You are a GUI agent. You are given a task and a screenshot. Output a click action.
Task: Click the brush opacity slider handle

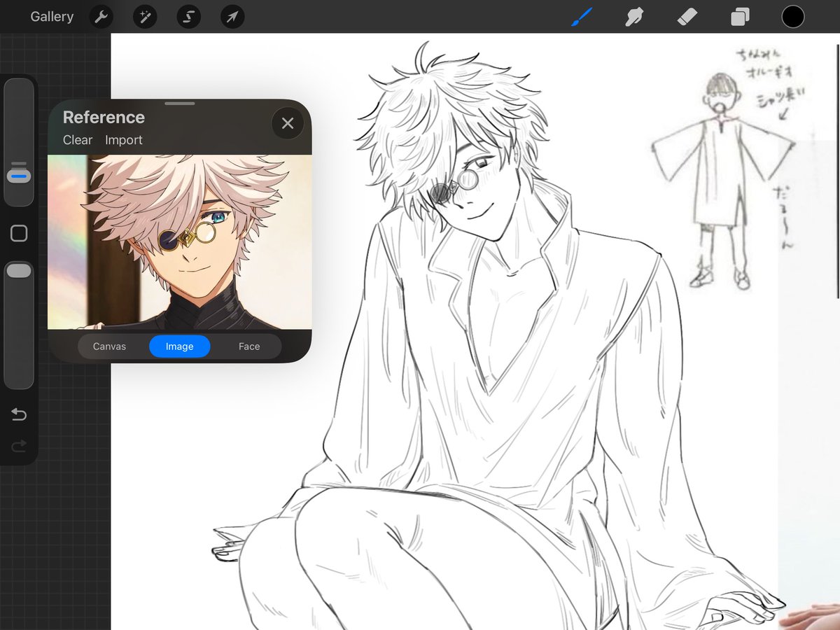pos(19,270)
